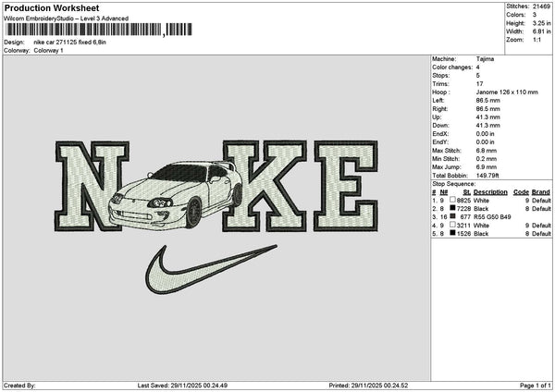Click the "EndY:" label
This screenshot has width=555, height=392.
(440, 142)
